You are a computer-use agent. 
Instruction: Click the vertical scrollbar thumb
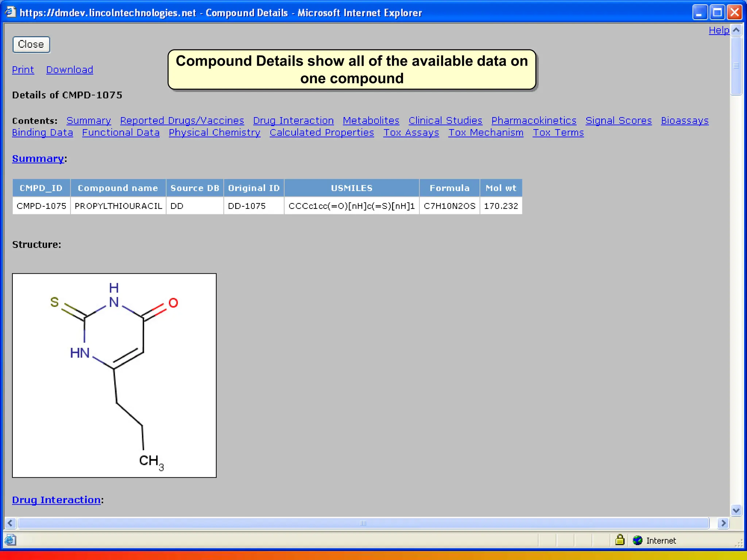736,66
